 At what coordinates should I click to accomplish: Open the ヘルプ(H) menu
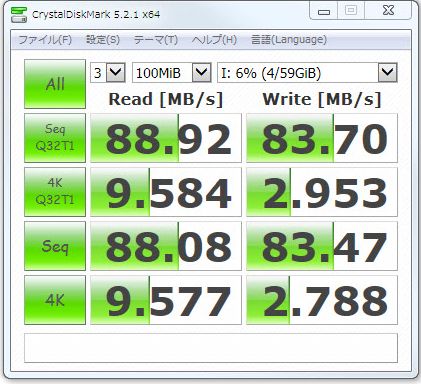click(x=214, y=40)
